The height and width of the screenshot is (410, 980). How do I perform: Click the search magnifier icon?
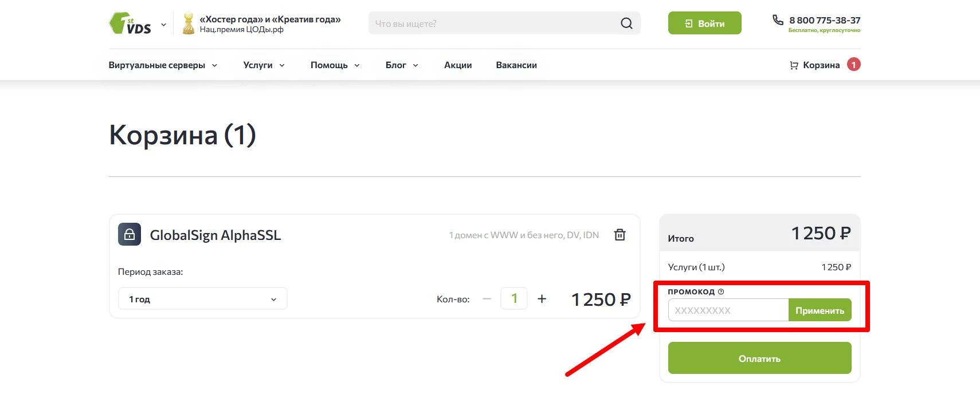pos(626,23)
